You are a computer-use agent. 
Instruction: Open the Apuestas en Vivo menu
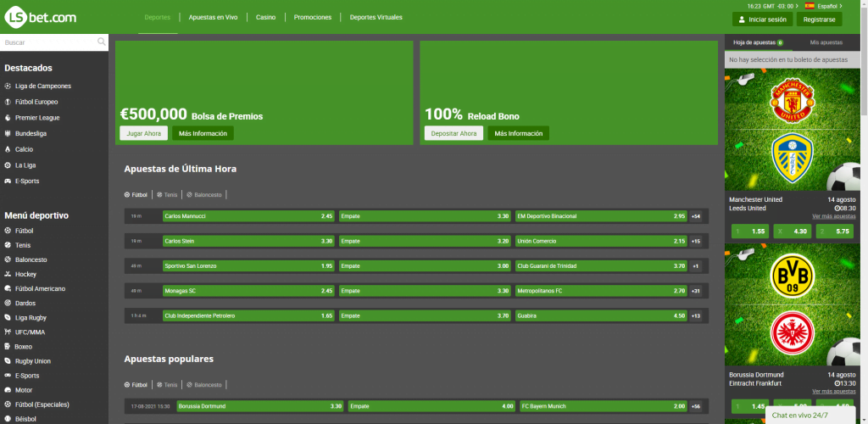213,17
